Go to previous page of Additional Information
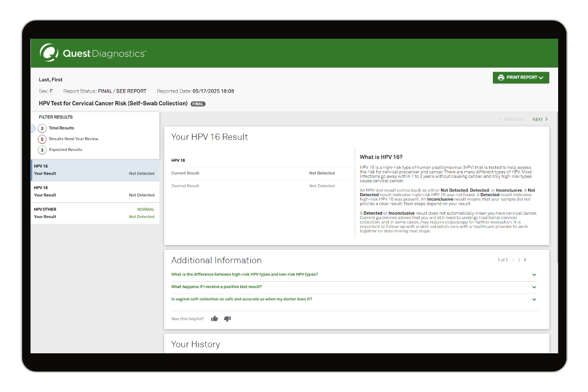The width and height of the screenshot is (588, 392). [x=514, y=260]
